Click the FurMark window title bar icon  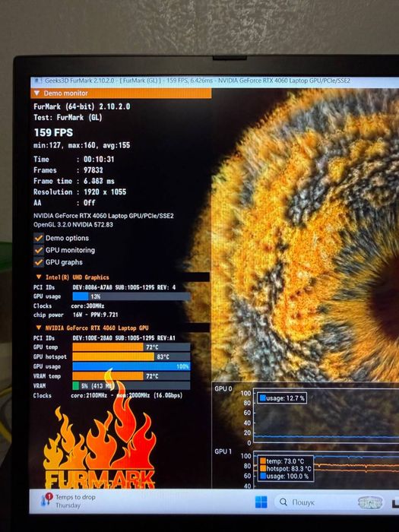click(38, 81)
